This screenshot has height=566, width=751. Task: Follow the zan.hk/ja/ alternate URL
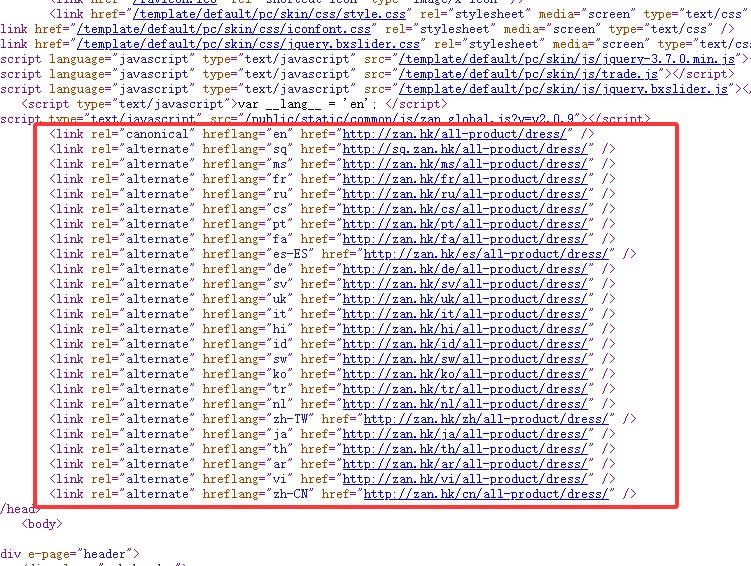coord(465,434)
